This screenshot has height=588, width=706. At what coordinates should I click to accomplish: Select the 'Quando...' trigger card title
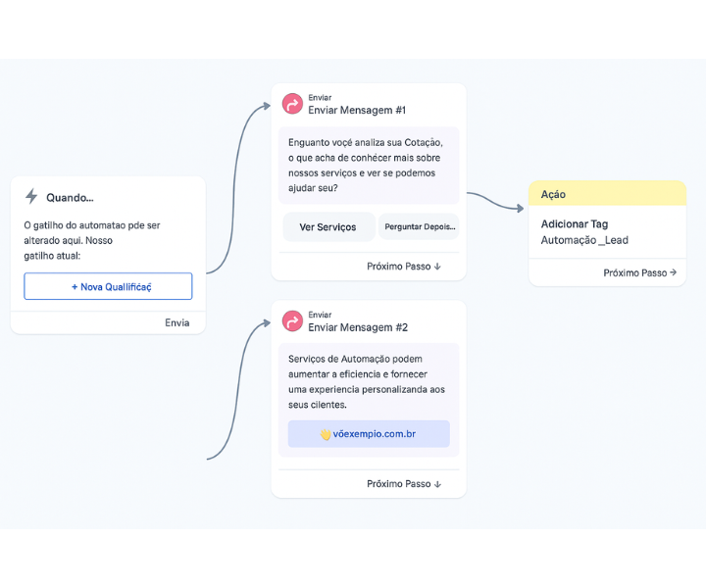coord(70,197)
